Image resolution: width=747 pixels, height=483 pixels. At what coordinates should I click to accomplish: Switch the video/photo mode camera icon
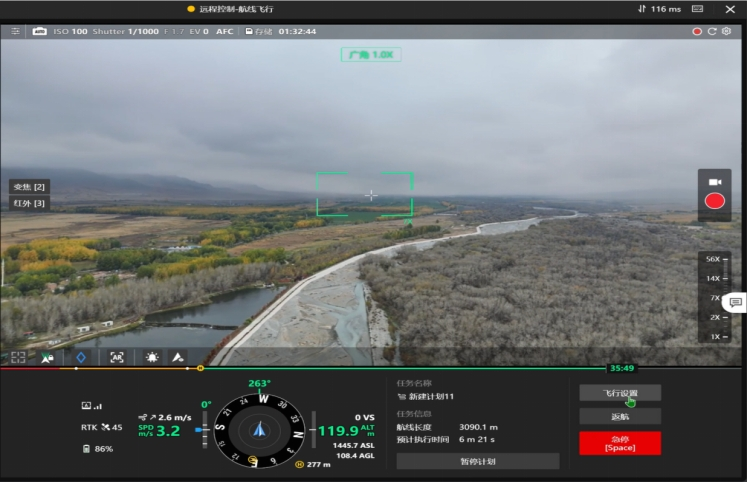click(714, 182)
